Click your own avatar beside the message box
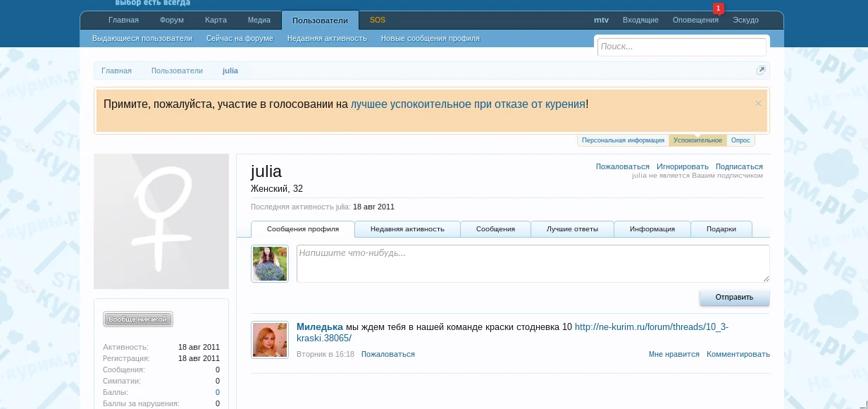The height and width of the screenshot is (409, 868). point(270,264)
